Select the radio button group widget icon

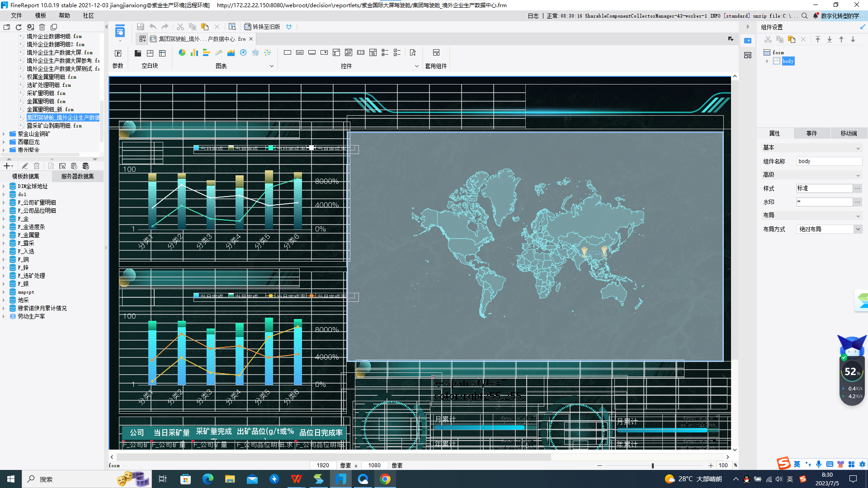pos(385,52)
